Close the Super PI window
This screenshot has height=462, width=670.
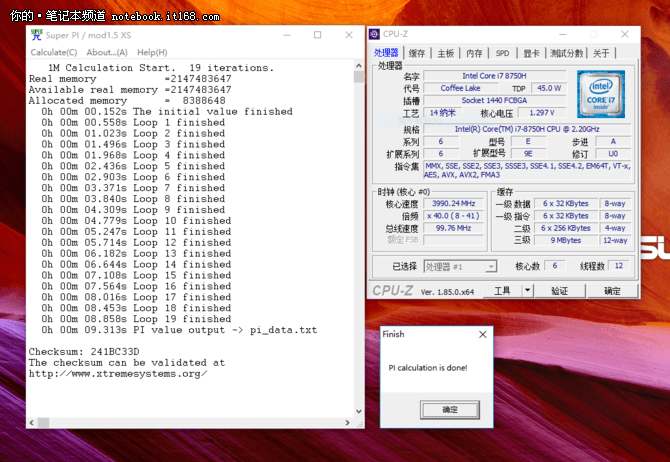click(349, 35)
